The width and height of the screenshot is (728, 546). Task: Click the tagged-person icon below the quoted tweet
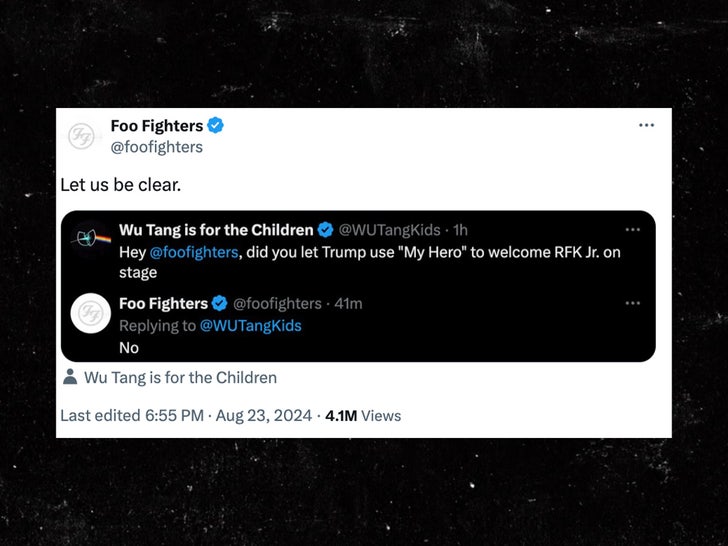click(70, 377)
